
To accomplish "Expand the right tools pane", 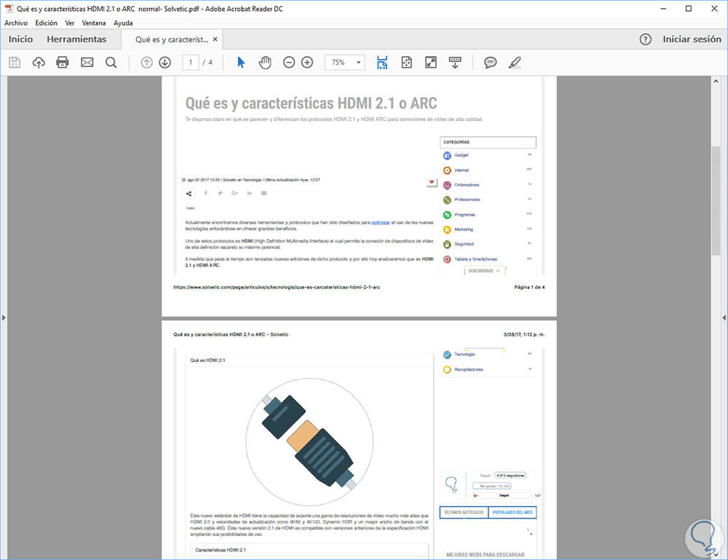I will tap(724, 318).
